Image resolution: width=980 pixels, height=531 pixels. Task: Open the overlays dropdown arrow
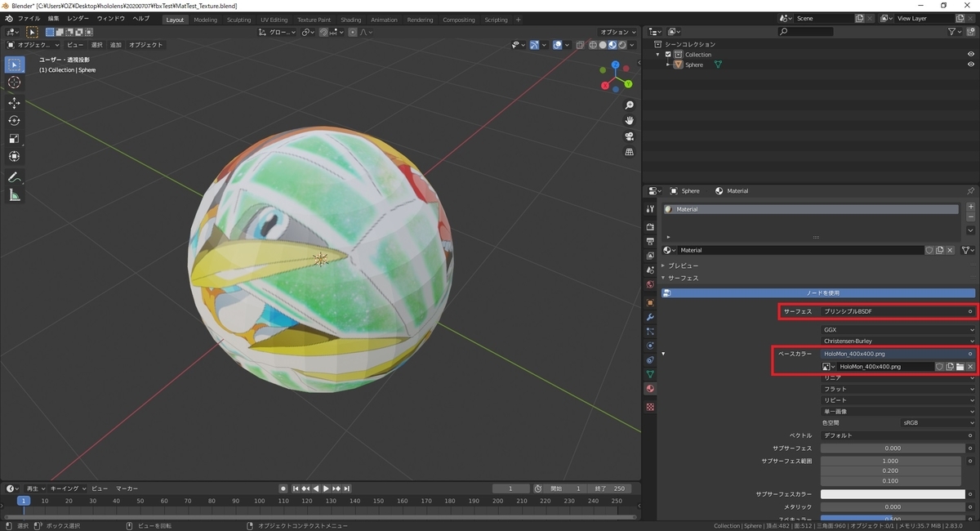point(568,45)
